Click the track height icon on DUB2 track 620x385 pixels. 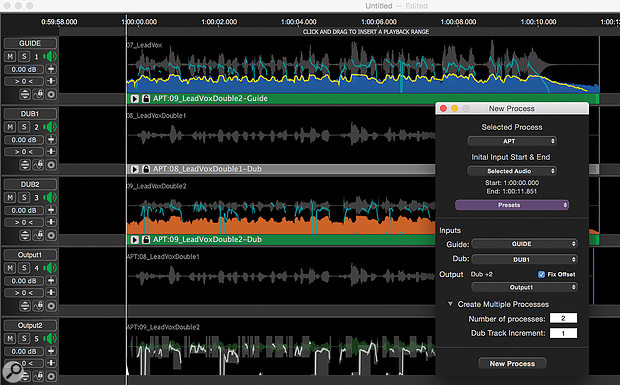(x=25, y=235)
